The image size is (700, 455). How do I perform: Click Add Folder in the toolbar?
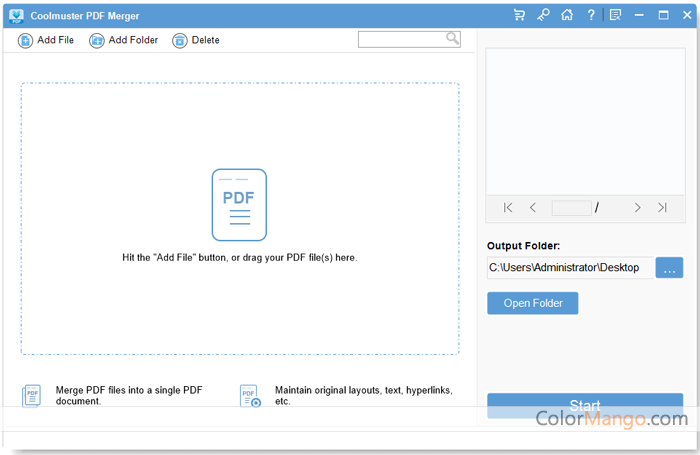124,40
